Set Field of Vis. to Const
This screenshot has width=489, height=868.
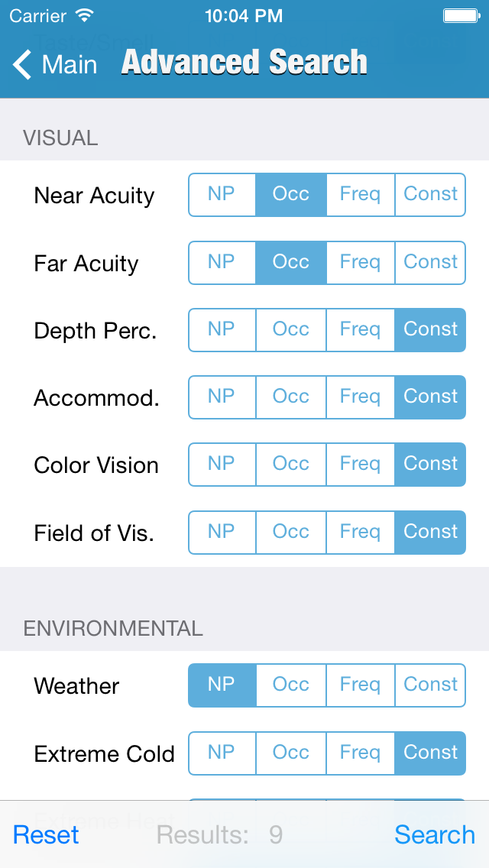(430, 533)
